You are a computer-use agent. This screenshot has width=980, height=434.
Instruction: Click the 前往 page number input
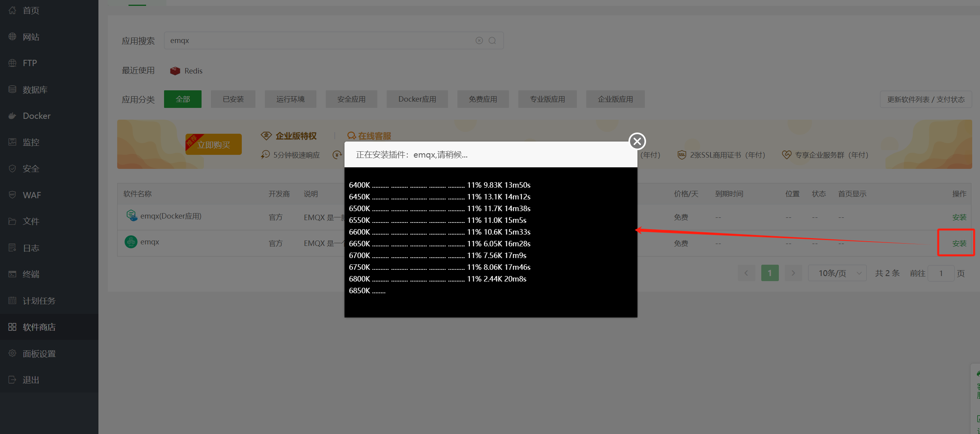(x=941, y=273)
